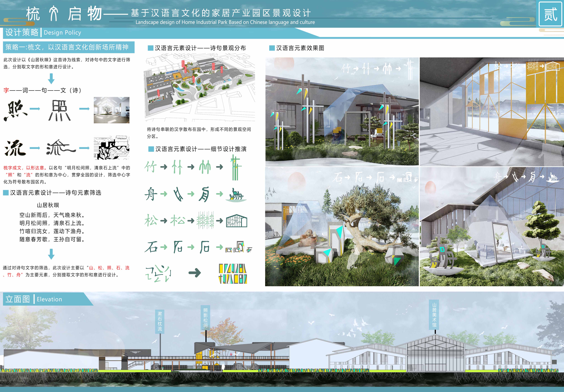Click the 'Elevation' label
Viewport: 564px width, 392px height.
(49, 299)
